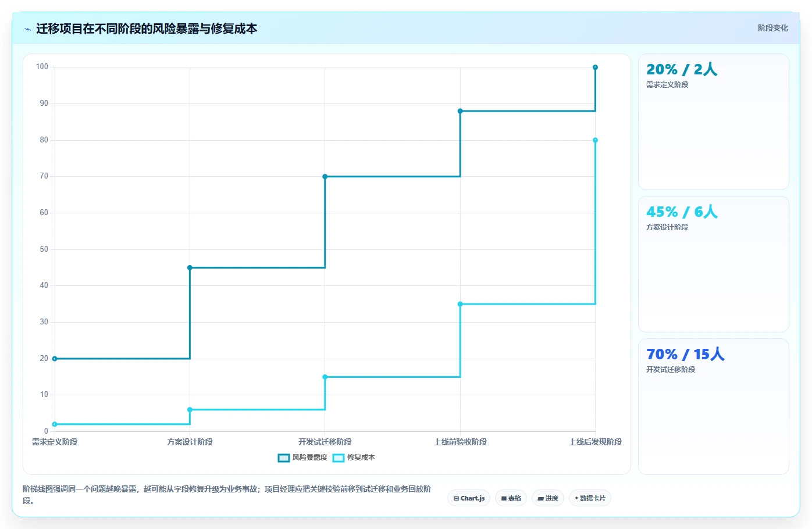Open the 45% / 6人 方案设计阶段 card

[x=714, y=264]
